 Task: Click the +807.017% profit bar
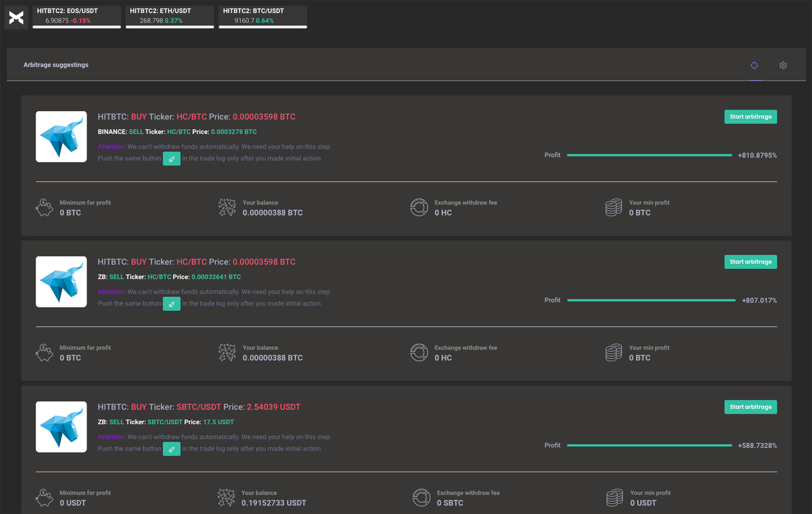pos(651,300)
